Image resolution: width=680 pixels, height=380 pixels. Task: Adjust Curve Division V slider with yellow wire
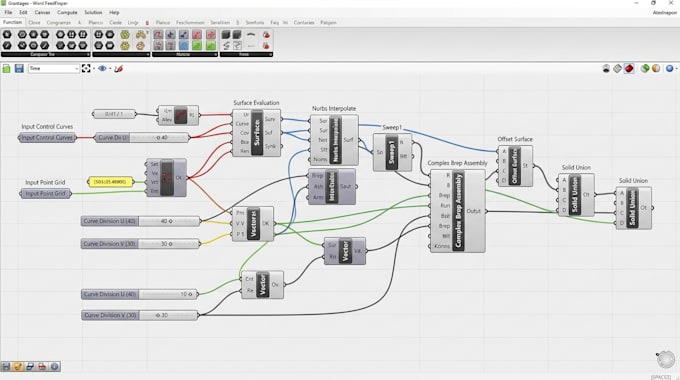coord(140,244)
